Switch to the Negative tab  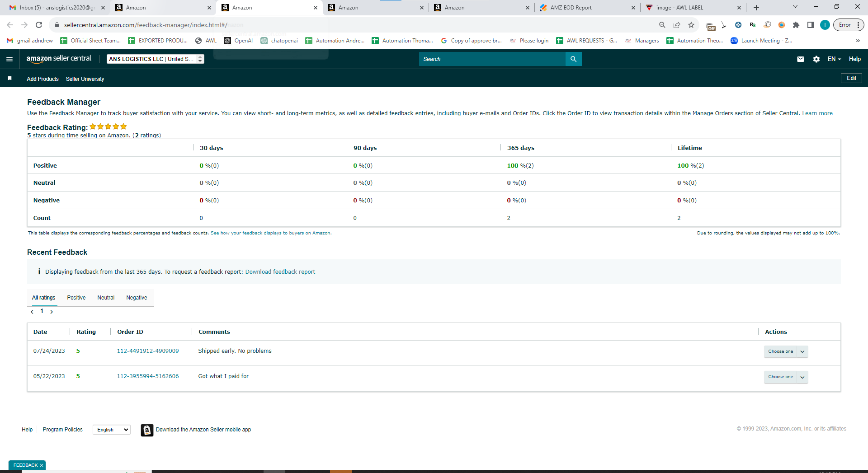coord(137,298)
